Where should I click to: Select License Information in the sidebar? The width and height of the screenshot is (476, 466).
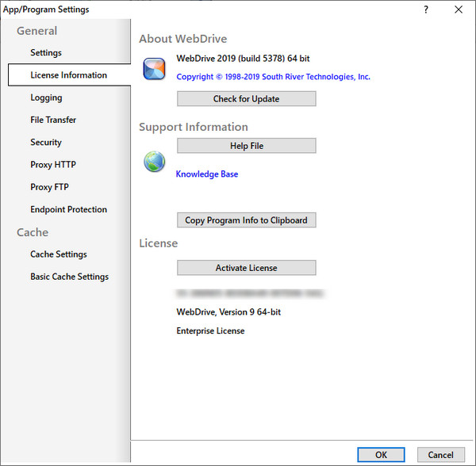point(69,74)
